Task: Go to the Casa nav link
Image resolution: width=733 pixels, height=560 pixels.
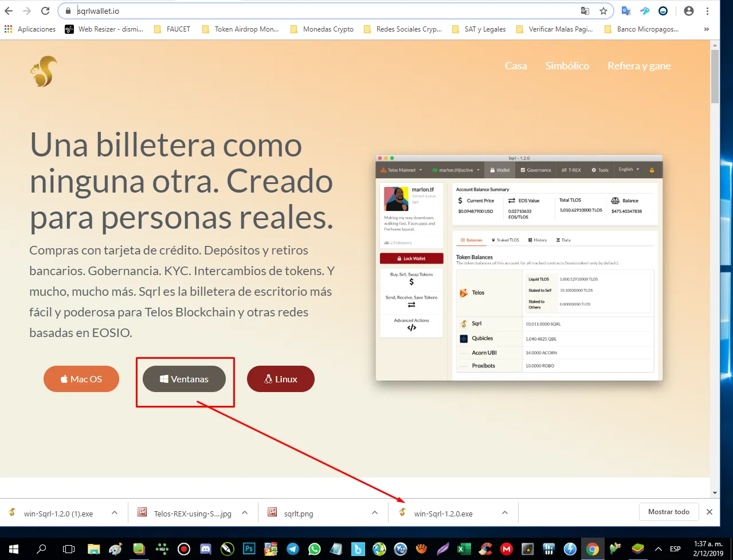Action: pos(516,66)
